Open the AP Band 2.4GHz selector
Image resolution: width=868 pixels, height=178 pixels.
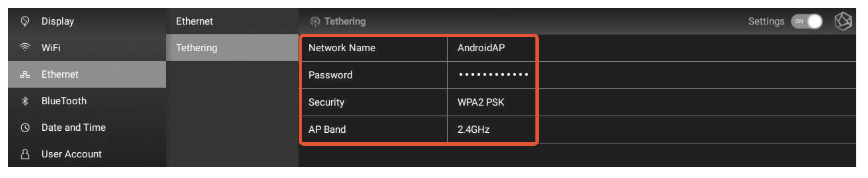491,129
